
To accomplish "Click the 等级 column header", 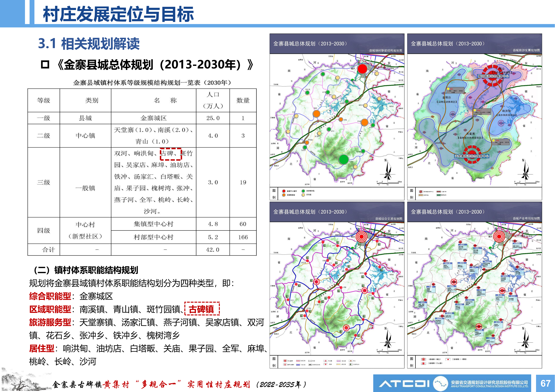I will click(x=43, y=100).
